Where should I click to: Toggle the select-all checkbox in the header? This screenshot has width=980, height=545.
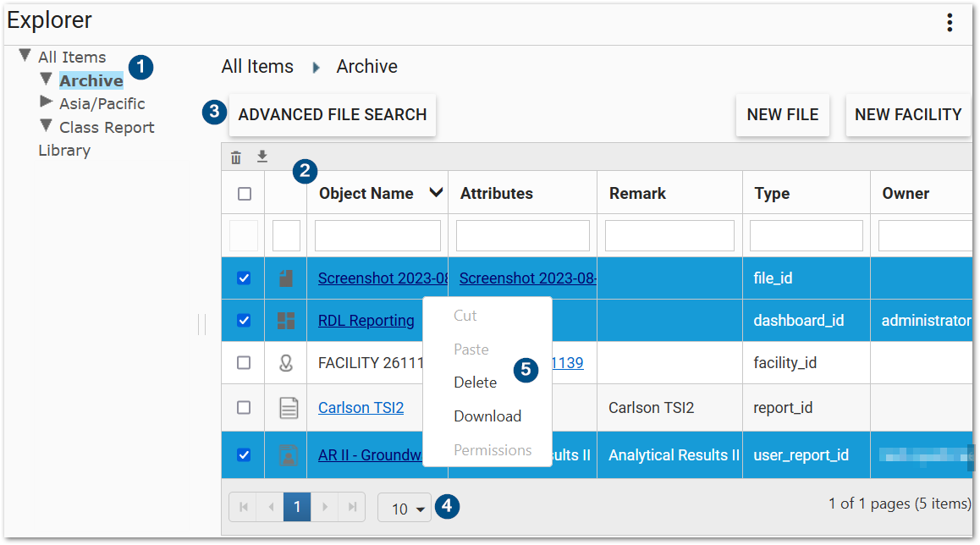[243, 193]
